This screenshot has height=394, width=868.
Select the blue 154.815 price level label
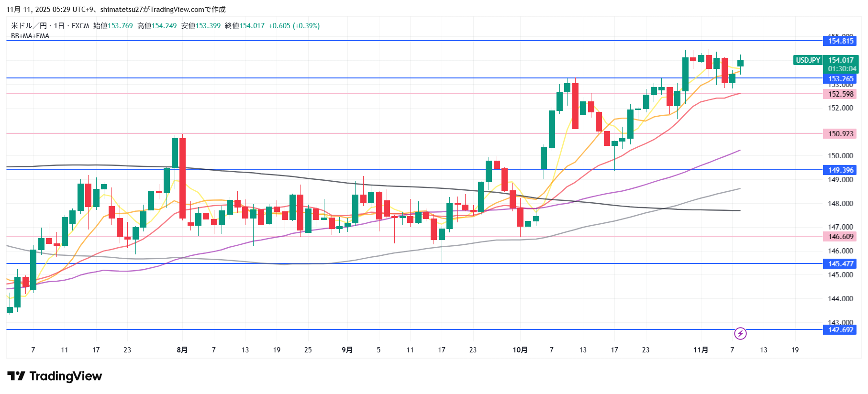pos(841,41)
